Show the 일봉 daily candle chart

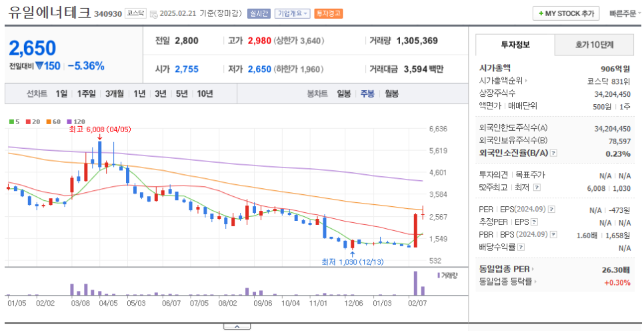tap(344, 93)
